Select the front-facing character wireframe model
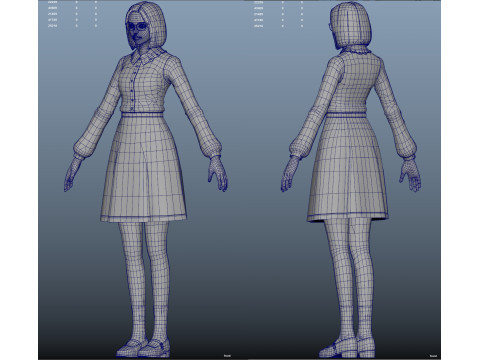Image resolution: width=480 pixels, height=360 pixels. 146,179
